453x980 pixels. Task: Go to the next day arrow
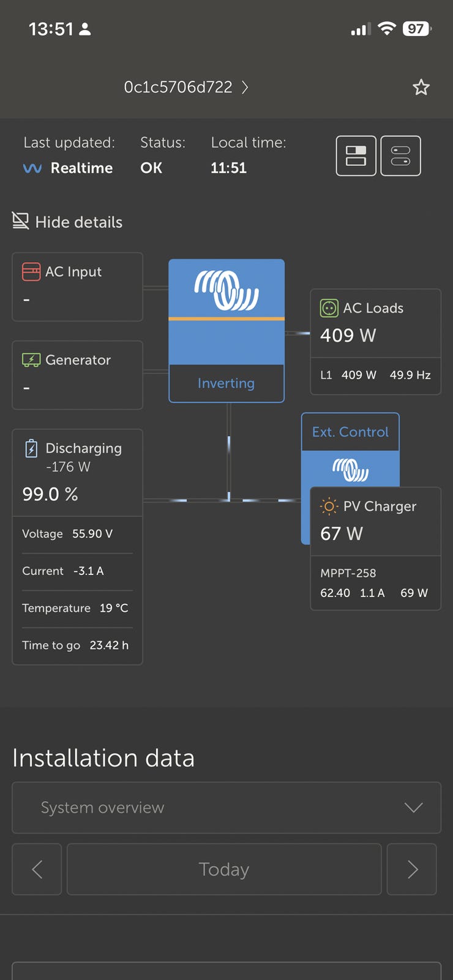pyautogui.click(x=412, y=869)
